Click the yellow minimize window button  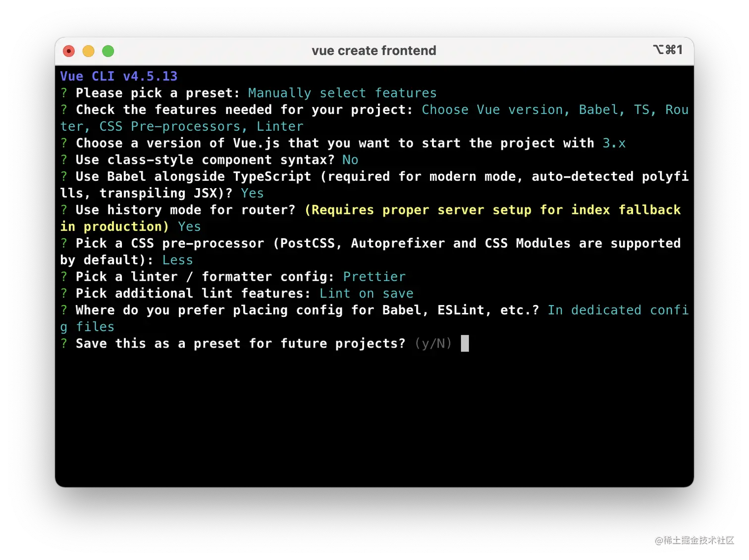click(88, 51)
